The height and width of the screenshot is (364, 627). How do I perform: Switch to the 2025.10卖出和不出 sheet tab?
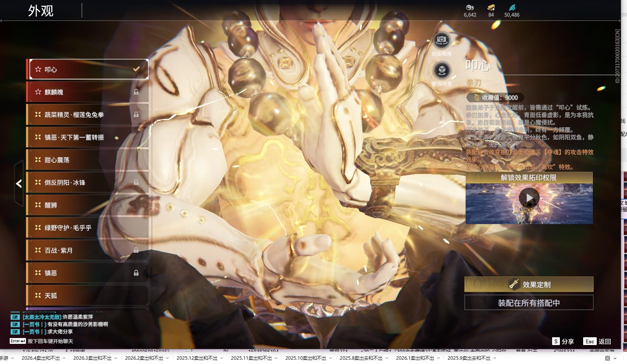(x=305, y=358)
